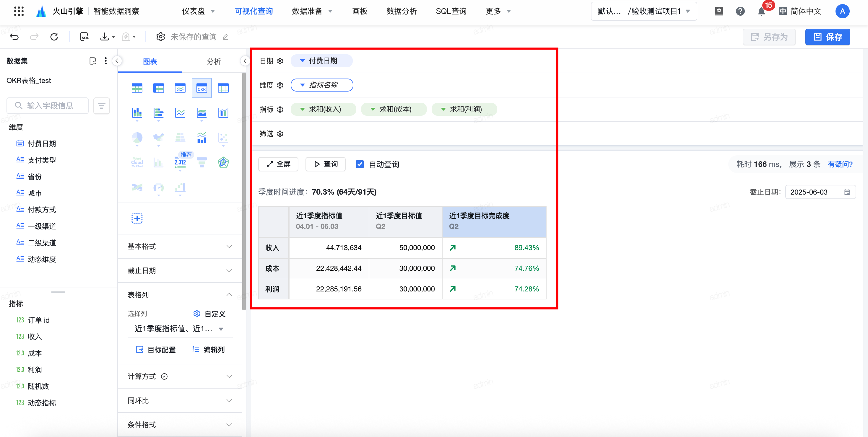Click the profit metric field
Image resolution: width=868 pixels, height=437 pixels.
[x=35, y=370]
